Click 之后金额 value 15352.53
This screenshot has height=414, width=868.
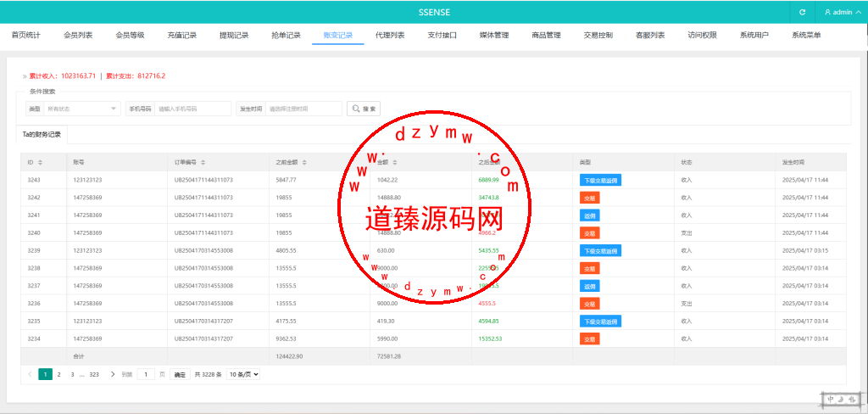[490, 339]
